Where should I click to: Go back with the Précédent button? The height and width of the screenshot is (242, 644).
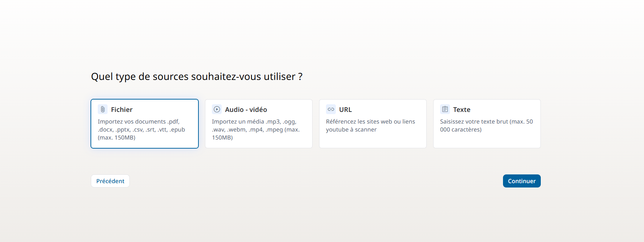(110, 181)
